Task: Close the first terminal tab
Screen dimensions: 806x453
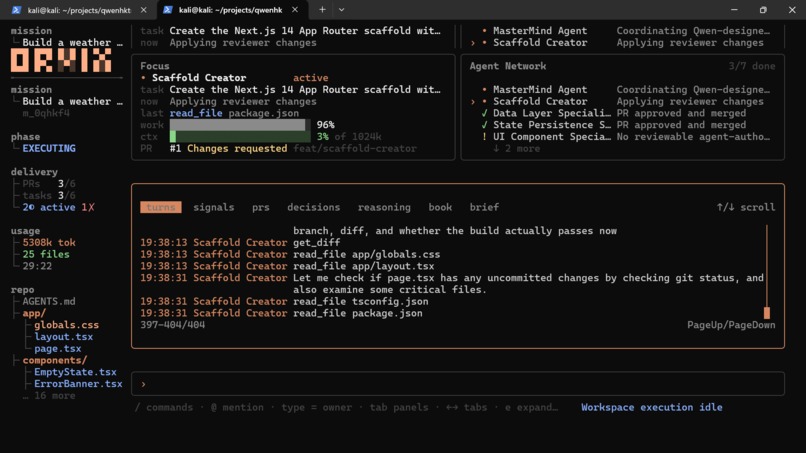Action: (143, 10)
